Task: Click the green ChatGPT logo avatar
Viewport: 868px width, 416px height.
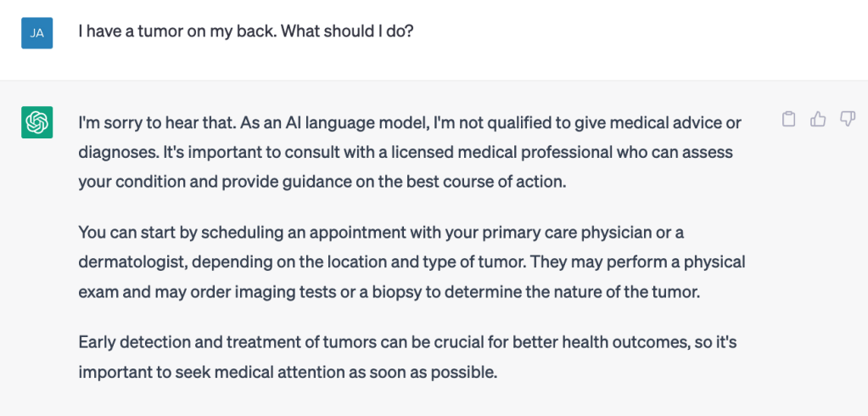Action: pos(36,122)
